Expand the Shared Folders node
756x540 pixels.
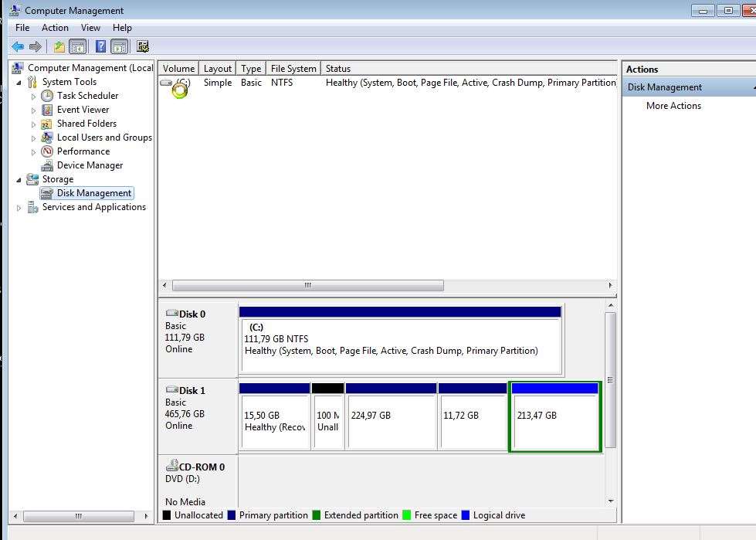(33, 124)
